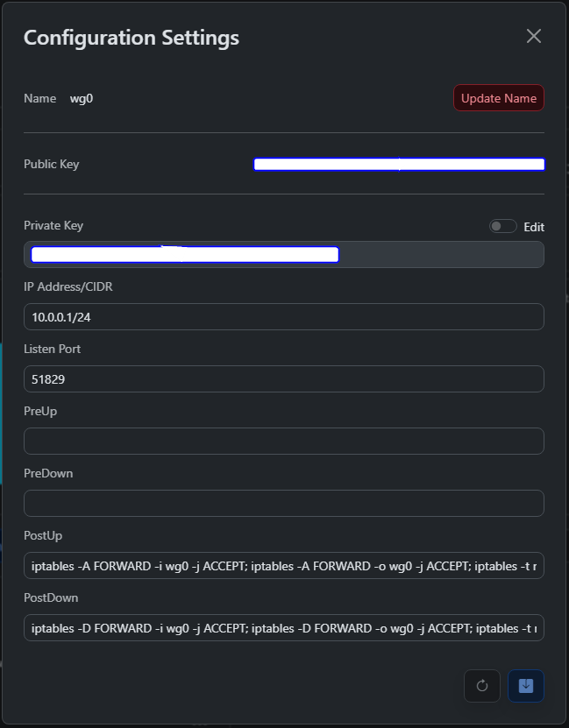Viewport: 569px width, 728px height.
Task: Close the Configuration Settings dialog
Action: pyautogui.click(x=533, y=36)
